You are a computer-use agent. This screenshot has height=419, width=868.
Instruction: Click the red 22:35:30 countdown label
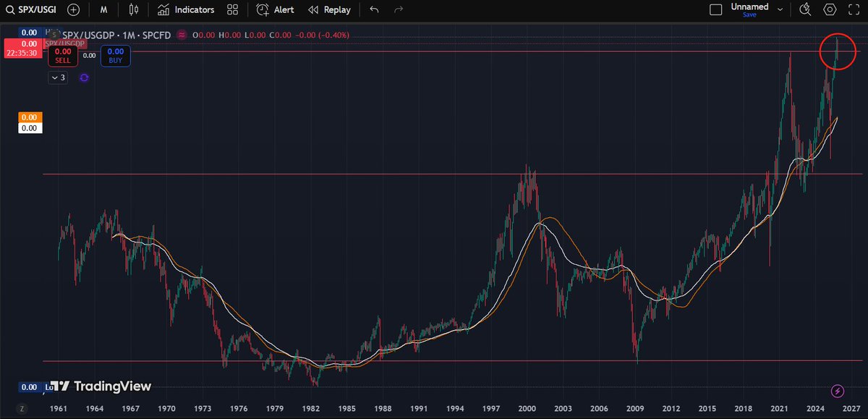tap(22, 53)
